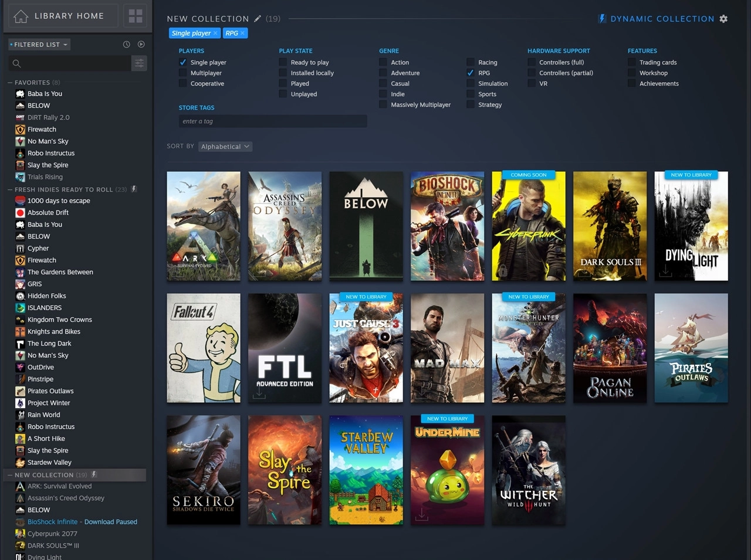Viewport: 751px width, 560px height.
Task: Select Pagan Online game cover
Action: click(610, 348)
